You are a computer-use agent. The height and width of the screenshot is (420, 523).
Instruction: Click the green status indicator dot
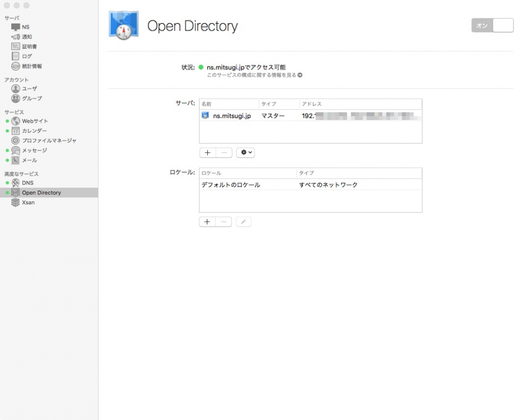point(201,67)
